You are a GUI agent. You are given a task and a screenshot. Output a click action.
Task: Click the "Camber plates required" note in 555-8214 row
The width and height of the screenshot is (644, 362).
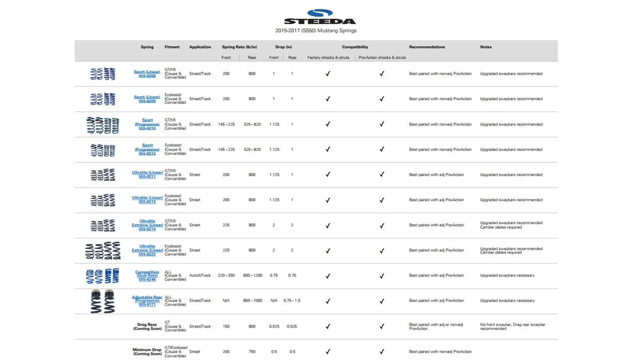point(501,227)
